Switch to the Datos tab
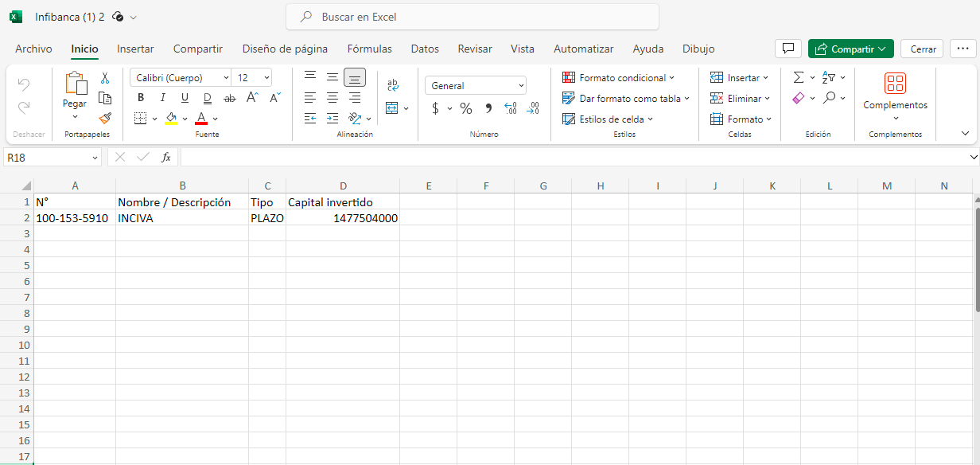The width and height of the screenshot is (980, 465). (x=425, y=49)
